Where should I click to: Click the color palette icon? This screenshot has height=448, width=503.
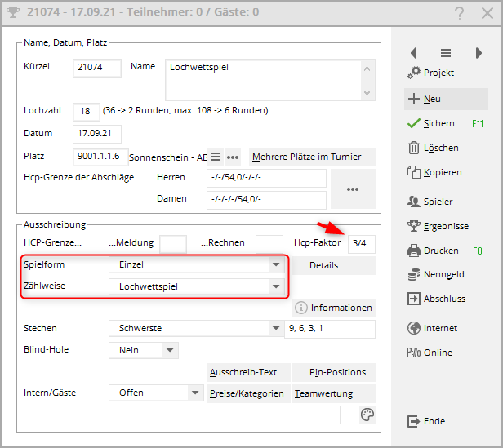coord(367,415)
